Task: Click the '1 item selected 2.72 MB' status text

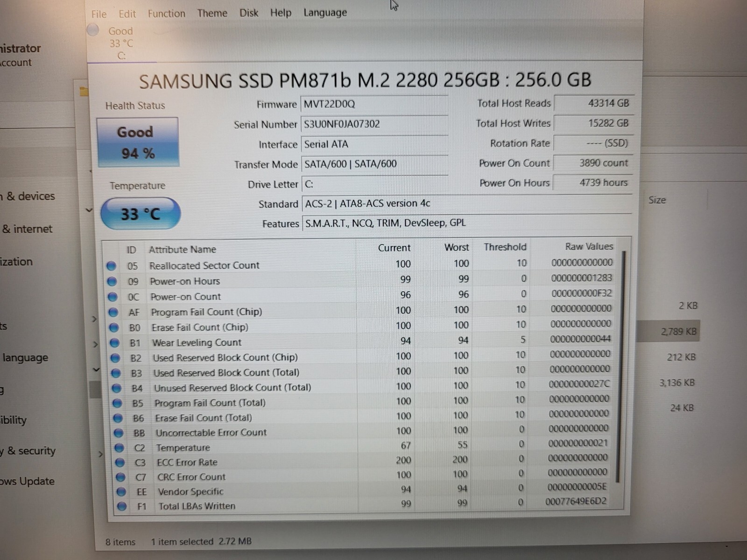Action: point(201,542)
